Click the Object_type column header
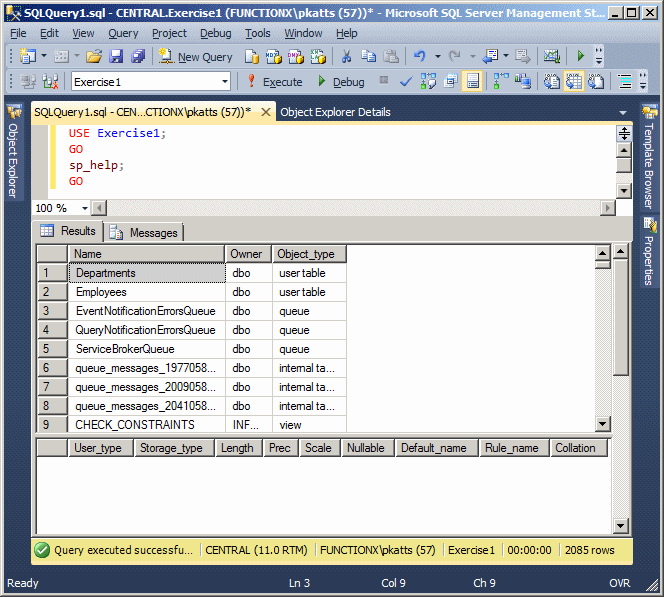The height and width of the screenshot is (597, 664). point(309,254)
